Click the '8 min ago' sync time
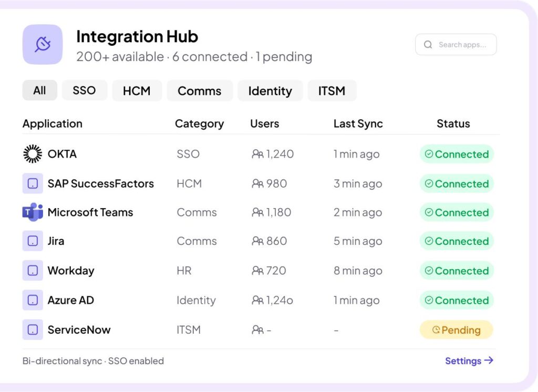The width and height of the screenshot is (538, 392). pyautogui.click(x=358, y=271)
